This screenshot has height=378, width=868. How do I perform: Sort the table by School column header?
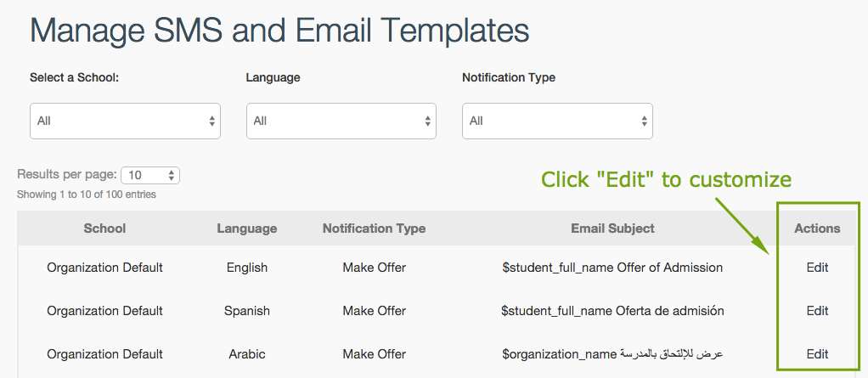[x=104, y=228]
